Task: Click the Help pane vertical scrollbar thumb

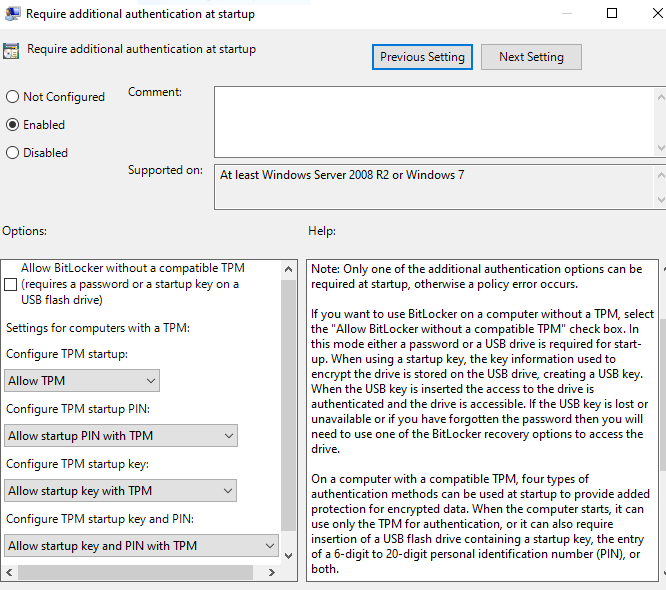Action: [663, 395]
